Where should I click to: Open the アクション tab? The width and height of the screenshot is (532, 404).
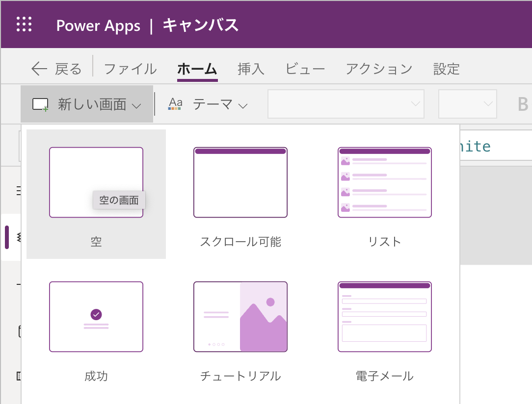click(379, 69)
